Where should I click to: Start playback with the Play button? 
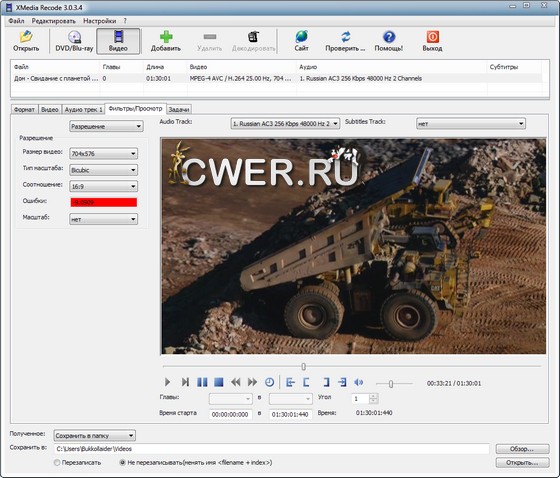click(x=167, y=382)
